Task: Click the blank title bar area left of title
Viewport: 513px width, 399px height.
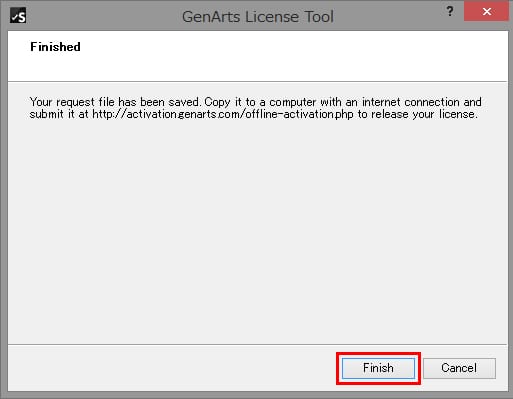Action: tap(100, 16)
